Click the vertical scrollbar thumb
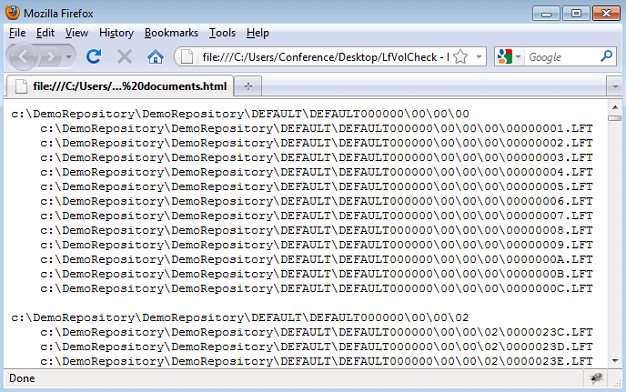626x392 pixels. tap(615, 118)
